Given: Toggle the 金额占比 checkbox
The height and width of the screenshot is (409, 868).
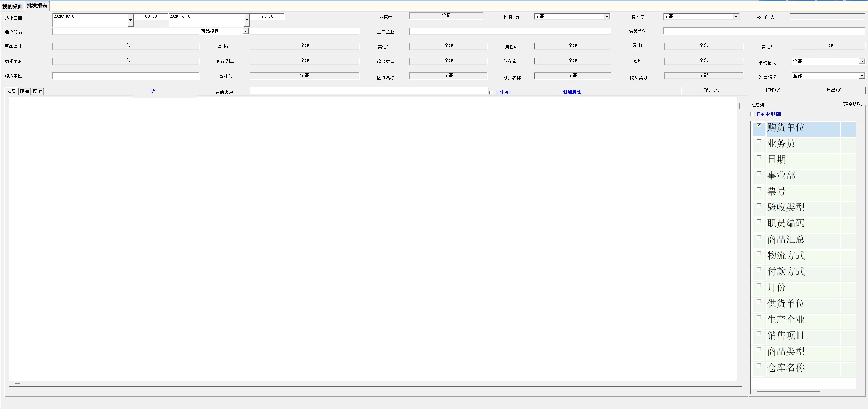Looking at the screenshot, I should pos(491,92).
